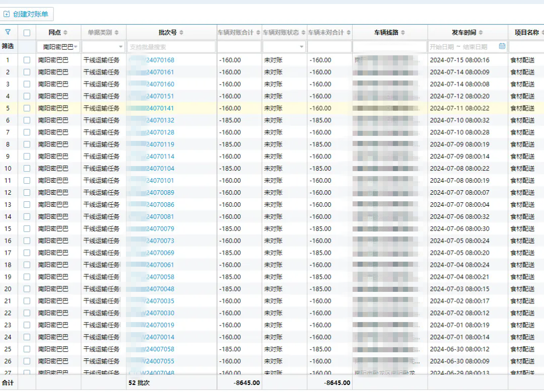
Task: Open calendar icon in date filter
Action: 502,46
